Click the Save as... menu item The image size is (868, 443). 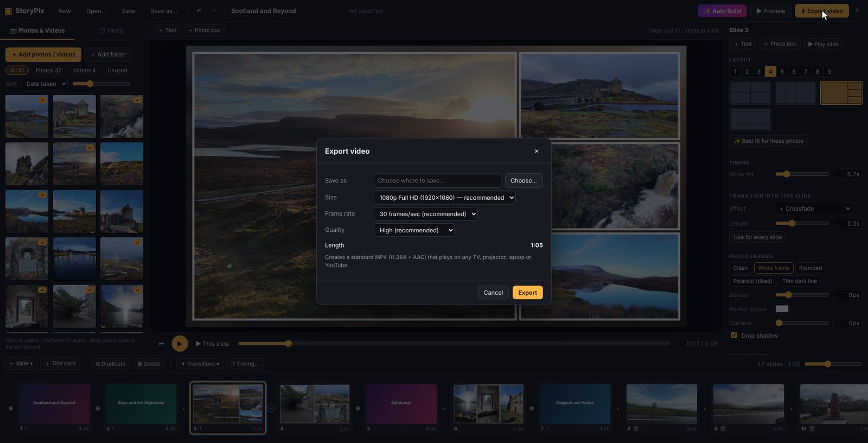click(x=164, y=11)
